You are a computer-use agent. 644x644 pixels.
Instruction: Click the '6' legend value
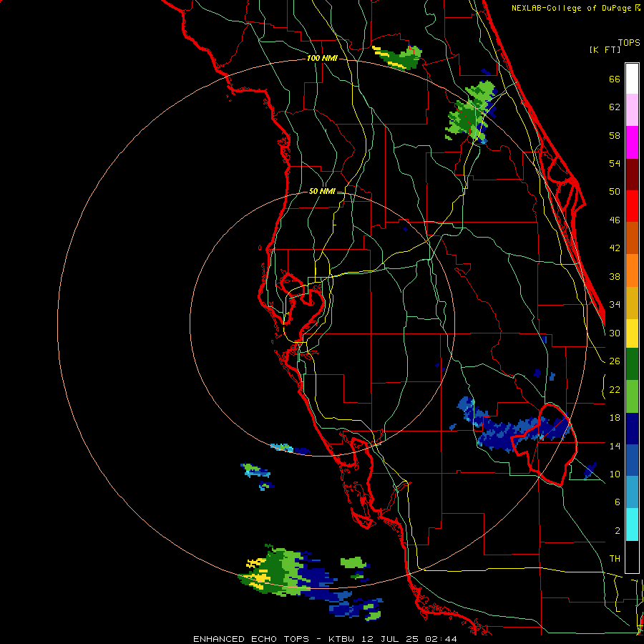(x=618, y=502)
